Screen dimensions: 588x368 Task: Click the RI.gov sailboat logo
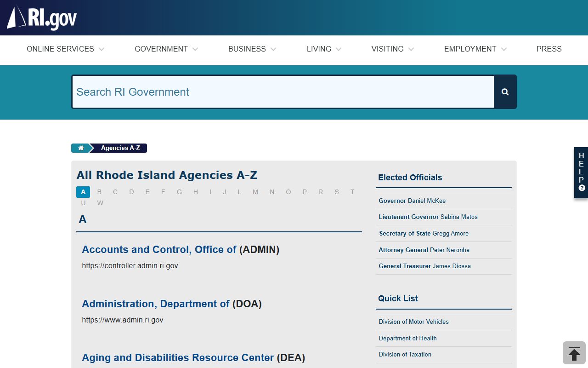click(x=42, y=18)
